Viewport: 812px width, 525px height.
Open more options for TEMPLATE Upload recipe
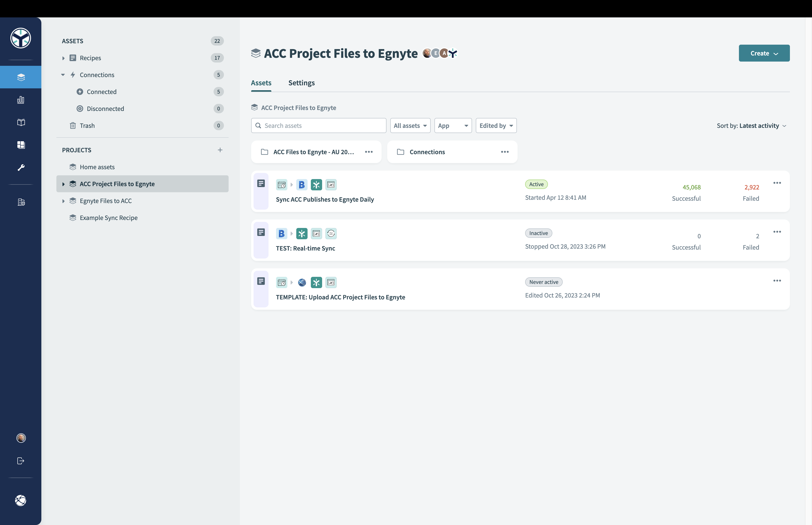777,281
